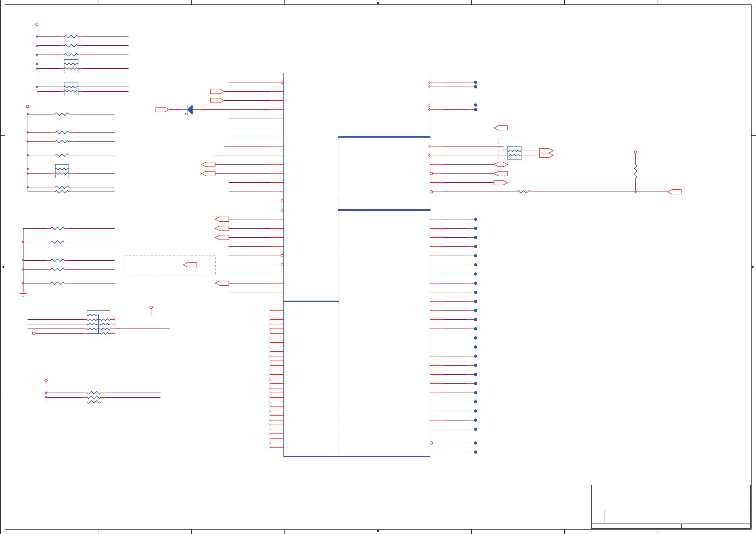Image resolution: width=756 pixels, height=534 pixels.
Task: Click the power port left of resistor network
Action: (34, 333)
